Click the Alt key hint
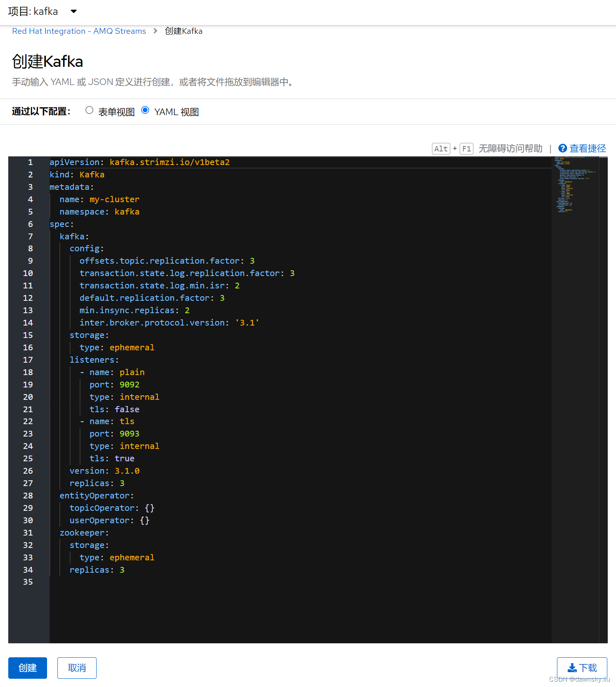Screen dimensions: 616x687 pos(441,149)
